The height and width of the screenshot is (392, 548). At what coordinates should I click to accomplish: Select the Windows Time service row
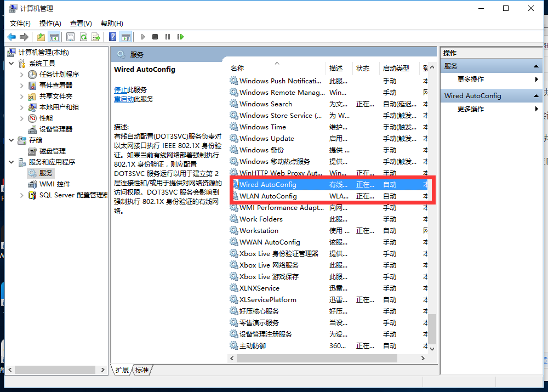point(328,127)
